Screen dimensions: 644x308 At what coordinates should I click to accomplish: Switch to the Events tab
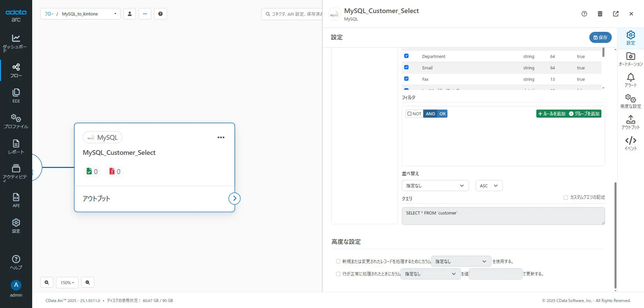(x=631, y=144)
